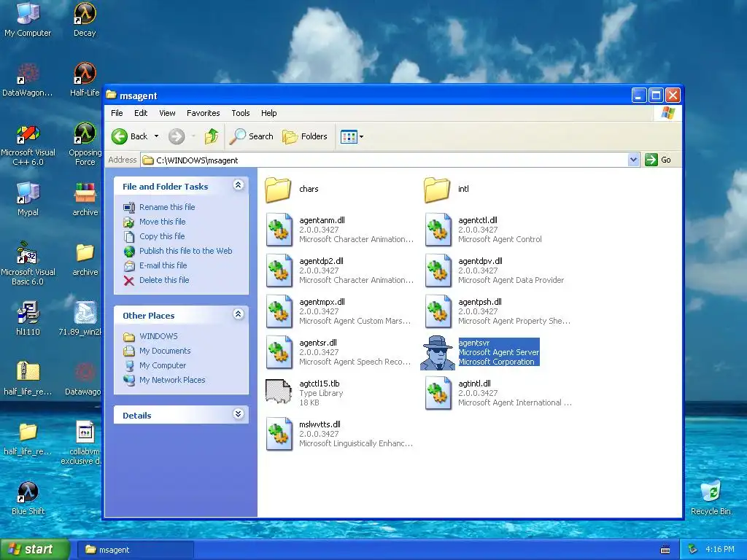The height and width of the screenshot is (560, 747).
Task: Click Copy this file
Action: (162, 236)
